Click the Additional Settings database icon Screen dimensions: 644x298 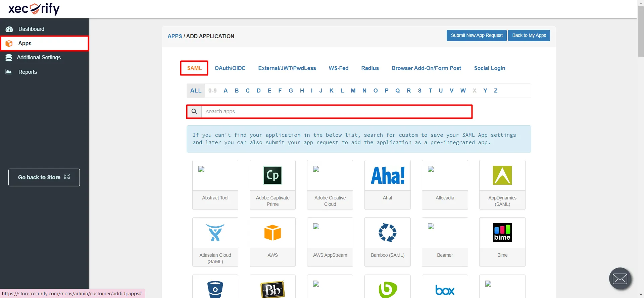[9, 58]
